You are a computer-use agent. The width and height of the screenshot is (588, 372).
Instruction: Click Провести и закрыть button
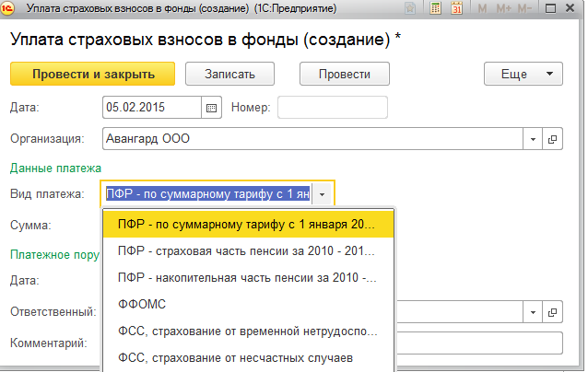[93, 74]
